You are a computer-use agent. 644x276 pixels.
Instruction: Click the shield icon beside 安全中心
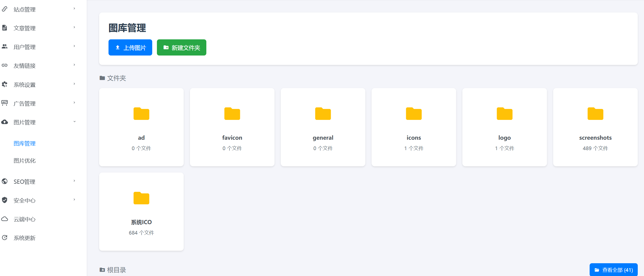pyautogui.click(x=4, y=200)
